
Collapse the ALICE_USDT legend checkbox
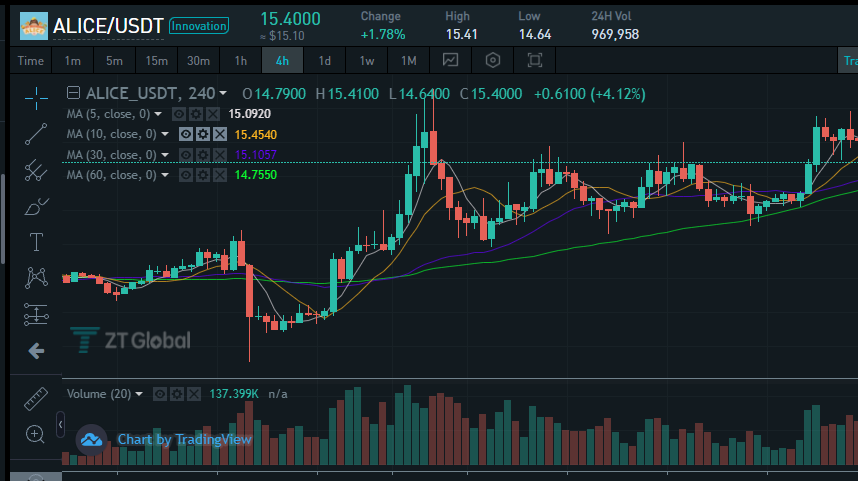pos(73,93)
